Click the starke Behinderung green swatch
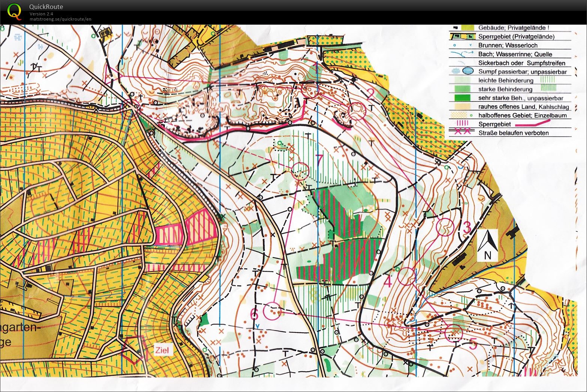 462,89
